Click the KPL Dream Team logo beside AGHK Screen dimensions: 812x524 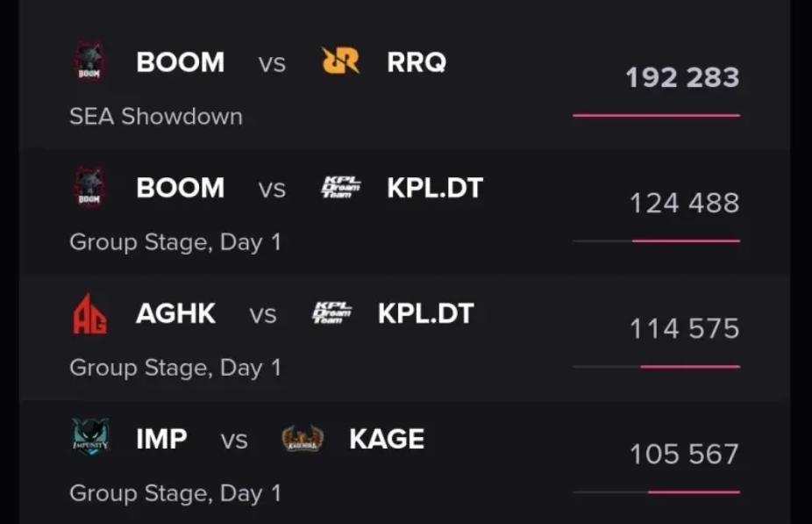332,313
